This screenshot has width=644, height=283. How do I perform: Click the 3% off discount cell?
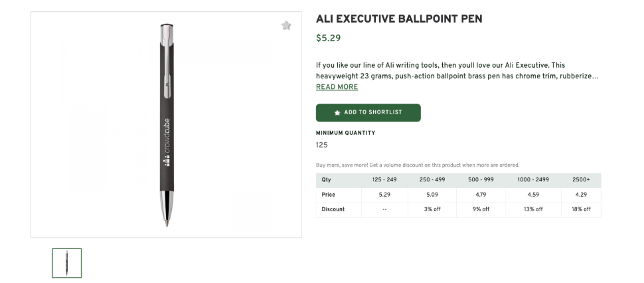[x=433, y=209]
